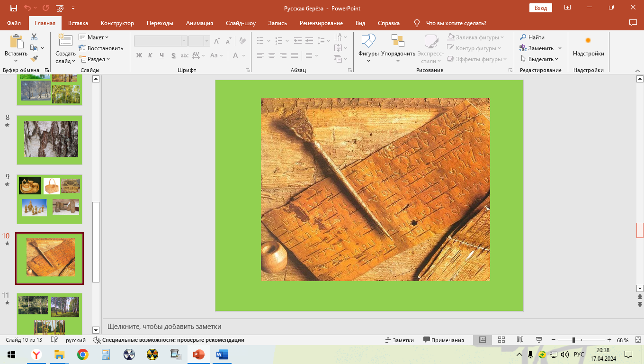This screenshot has height=364, width=644.
Task: Click Fit slide to window icon
Action: click(x=637, y=340)
